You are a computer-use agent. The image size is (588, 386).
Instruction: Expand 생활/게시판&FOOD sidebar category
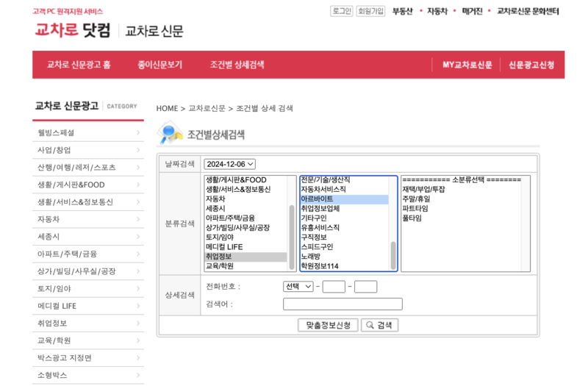pyautogui.click(x=88, y=185)
